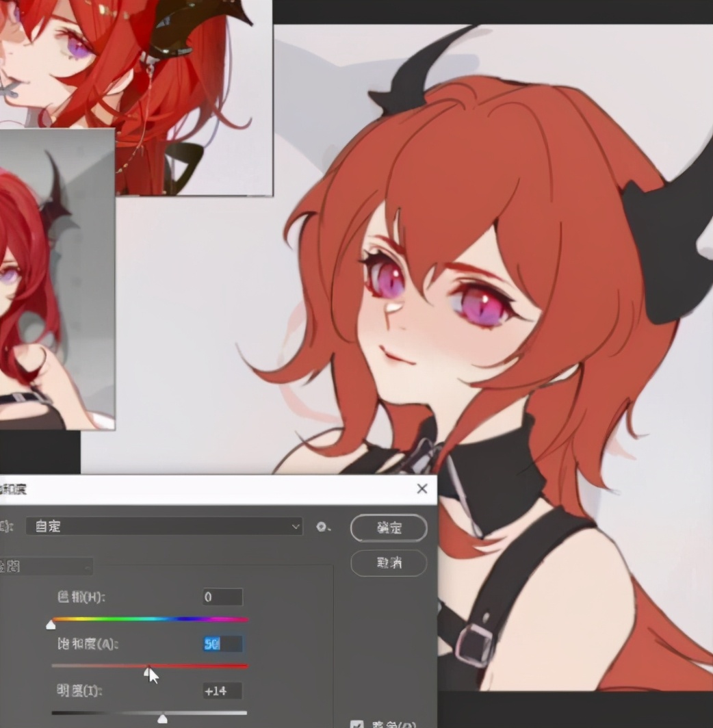
Task: Click the dialog's white title bar
Action: (x=205, y=489)
